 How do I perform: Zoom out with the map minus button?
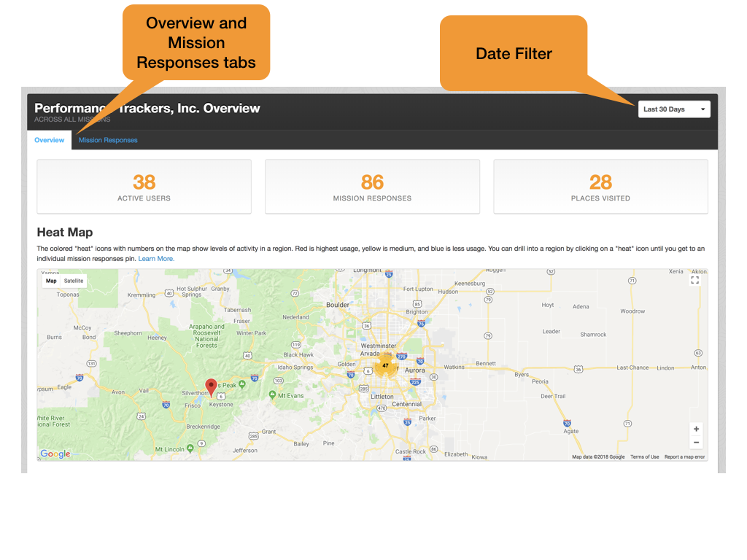coord(696,443)
